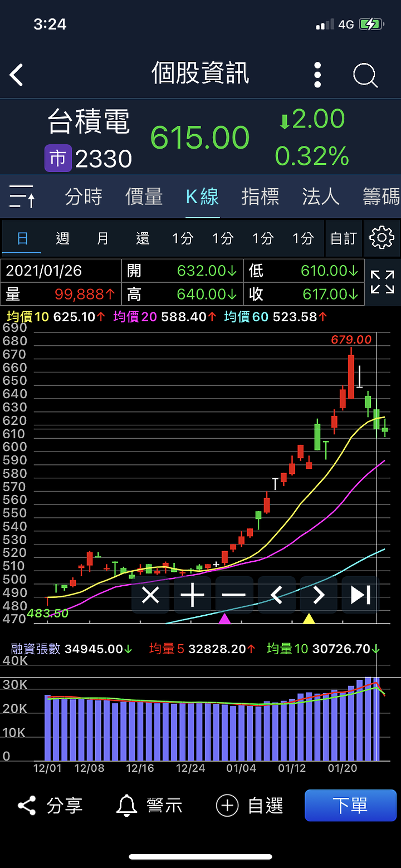Image resolution: width=401 pixels, height=868 pixels.
Task: Tap 分享 share label
Action: coord(65,806)
